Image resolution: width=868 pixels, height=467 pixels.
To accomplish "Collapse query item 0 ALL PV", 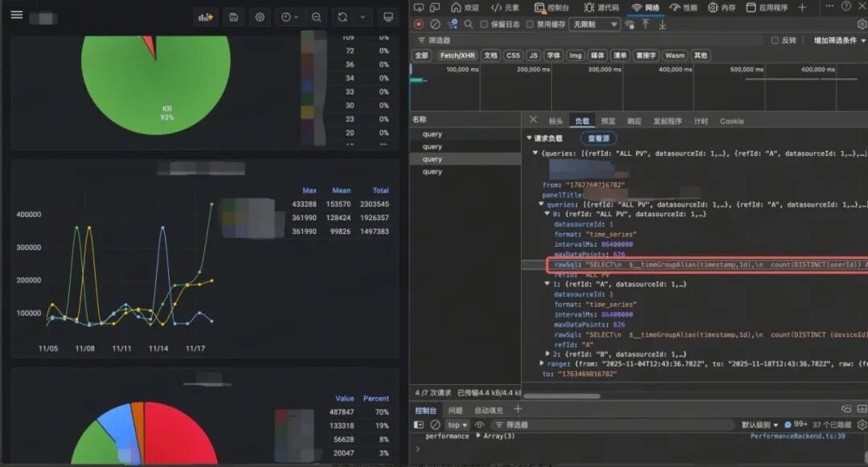I will [x=547, y=214].
